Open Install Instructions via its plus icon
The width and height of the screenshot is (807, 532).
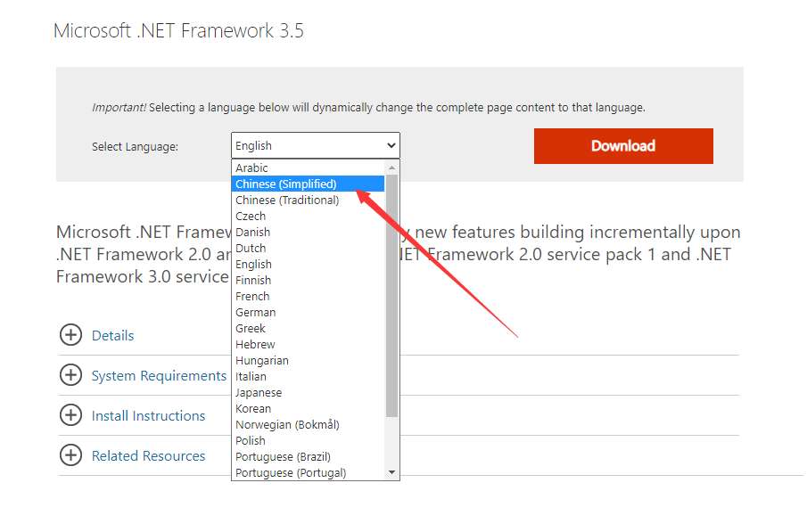(70, 415)
